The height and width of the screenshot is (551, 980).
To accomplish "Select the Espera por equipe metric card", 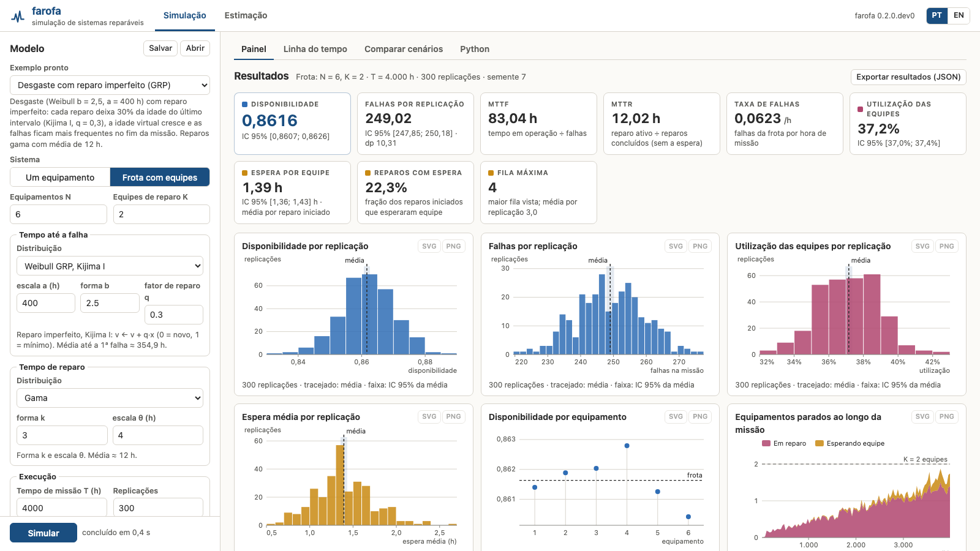I will click(292, 192).
